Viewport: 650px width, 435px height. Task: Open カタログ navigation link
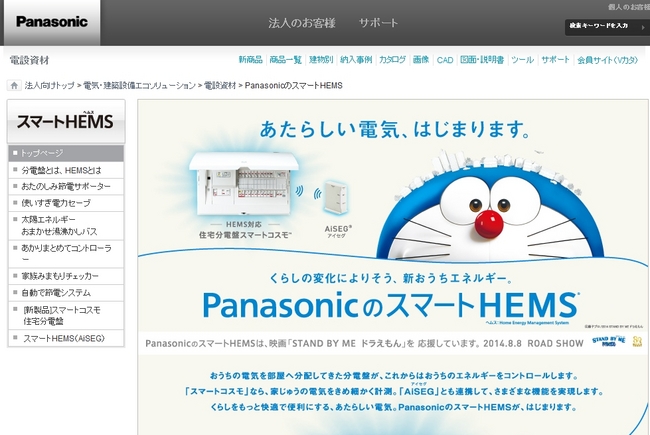click(392, 60)
